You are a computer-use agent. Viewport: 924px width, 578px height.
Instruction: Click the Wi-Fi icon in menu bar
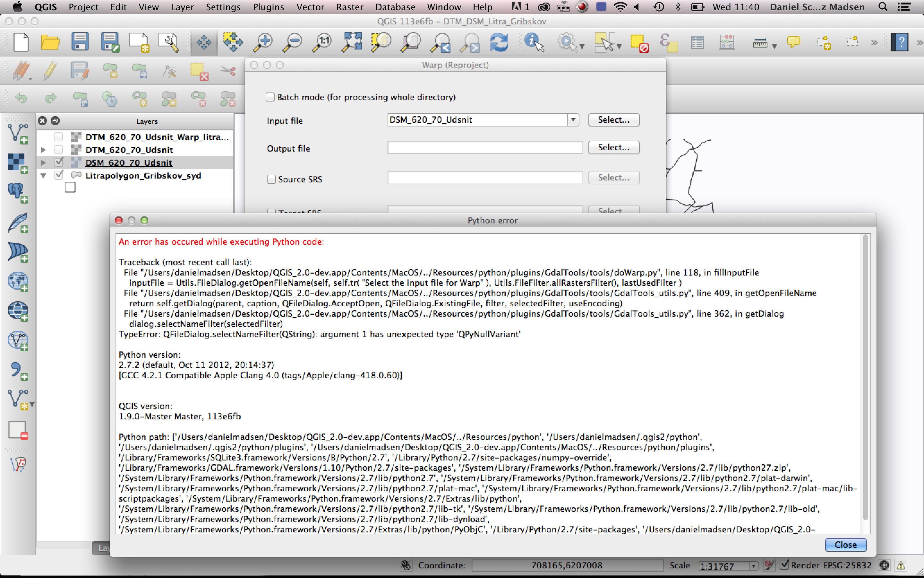[x=620, y=7]
